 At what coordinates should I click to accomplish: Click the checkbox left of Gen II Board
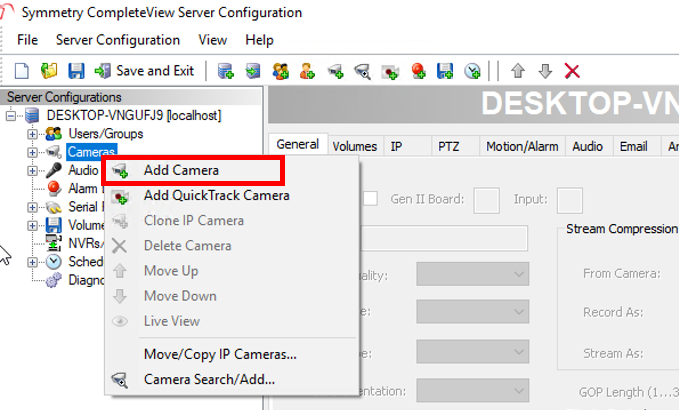coord(370,198)
